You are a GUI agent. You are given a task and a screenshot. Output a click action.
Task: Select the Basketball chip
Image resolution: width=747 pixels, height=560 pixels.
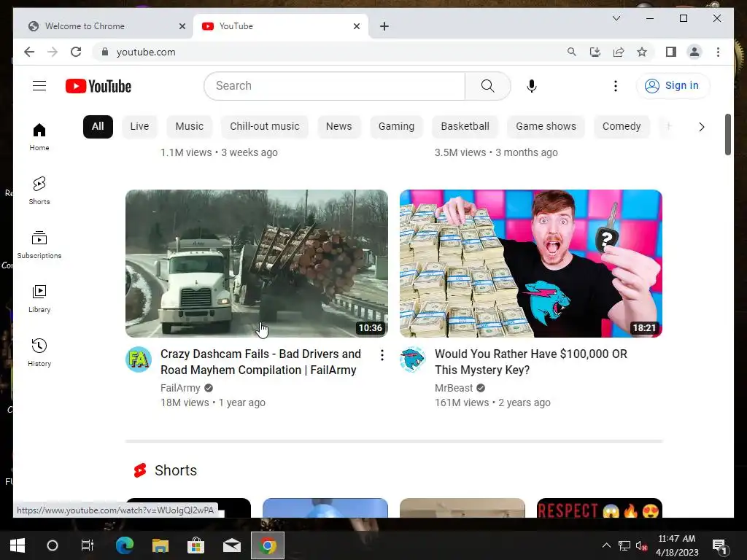pyautogui.click(x=465, y=127)
